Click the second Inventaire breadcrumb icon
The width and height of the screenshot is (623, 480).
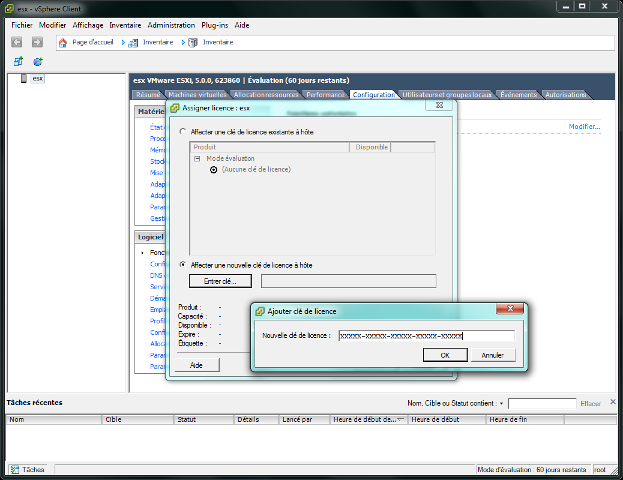click(x=193, y=43)
